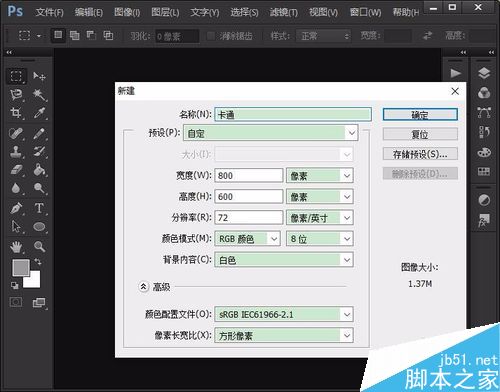Open the Channels panel icon

(x=484, y=93)
